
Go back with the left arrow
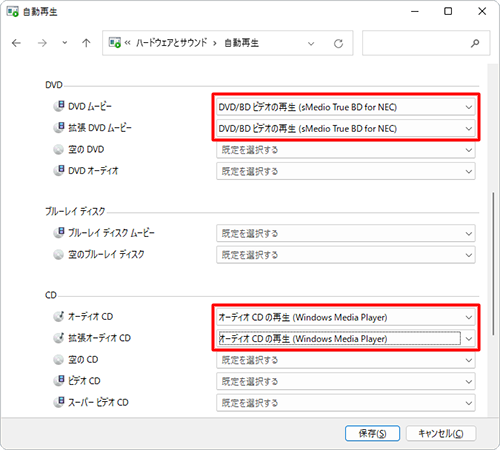(16, 43)
